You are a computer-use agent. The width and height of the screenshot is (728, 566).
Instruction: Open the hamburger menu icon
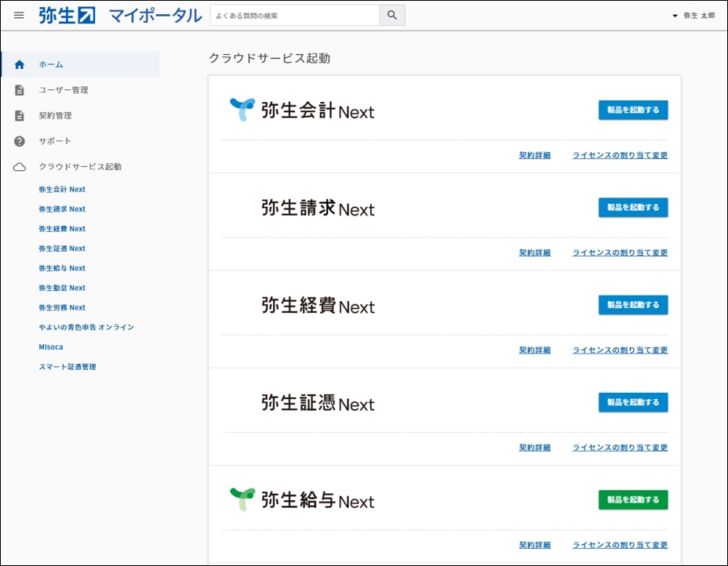pyautogui.click(x=19, y=16)
